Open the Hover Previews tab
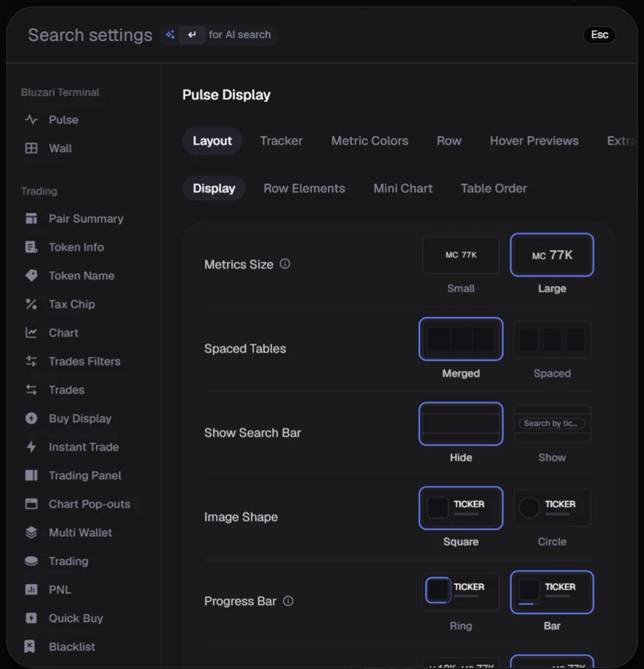644x669 pixels. (534, 141)
